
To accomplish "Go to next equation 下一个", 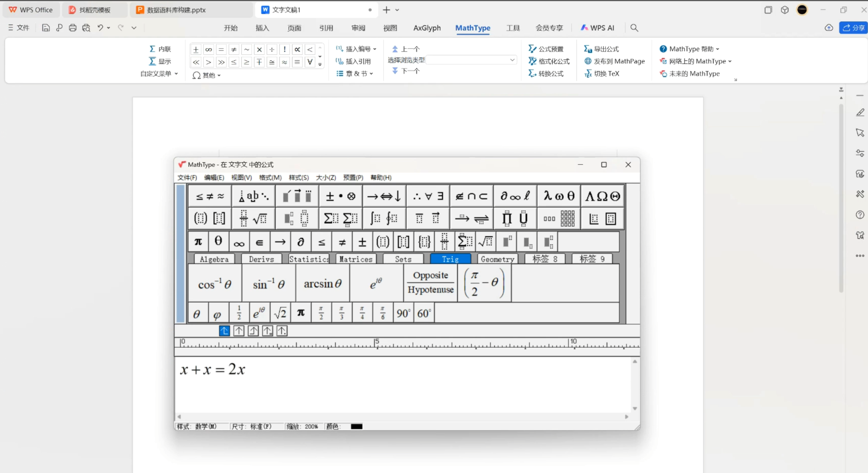I will click(x=406, y=71).
